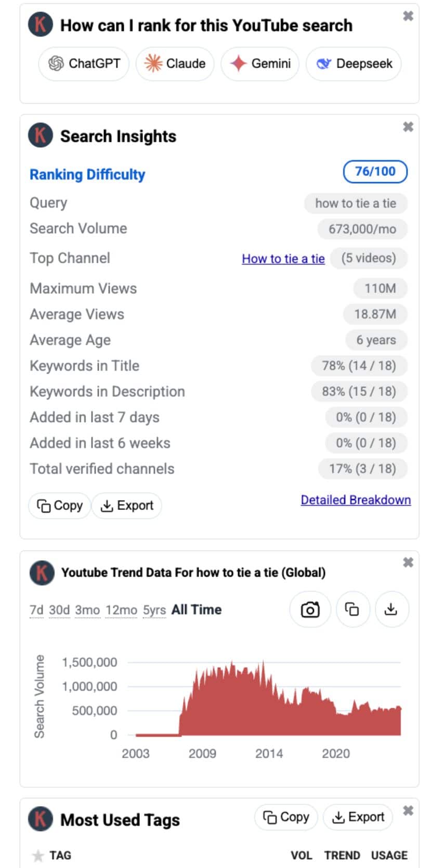Click the TAG column header

60,855
